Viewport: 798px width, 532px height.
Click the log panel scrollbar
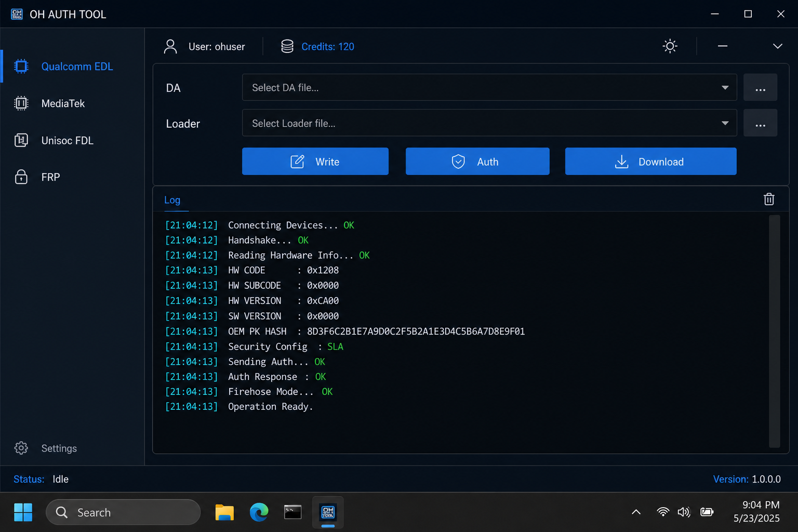775,331
